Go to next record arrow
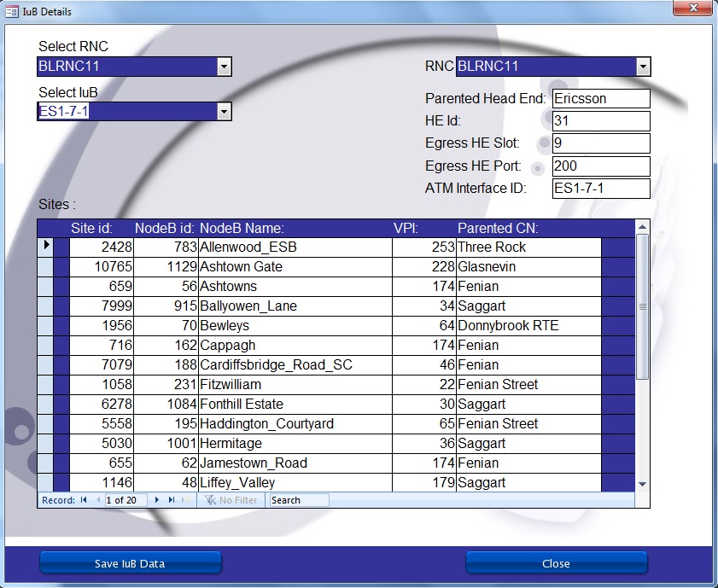718x588 pixels. pyautogui.click(x=157, y=500)
